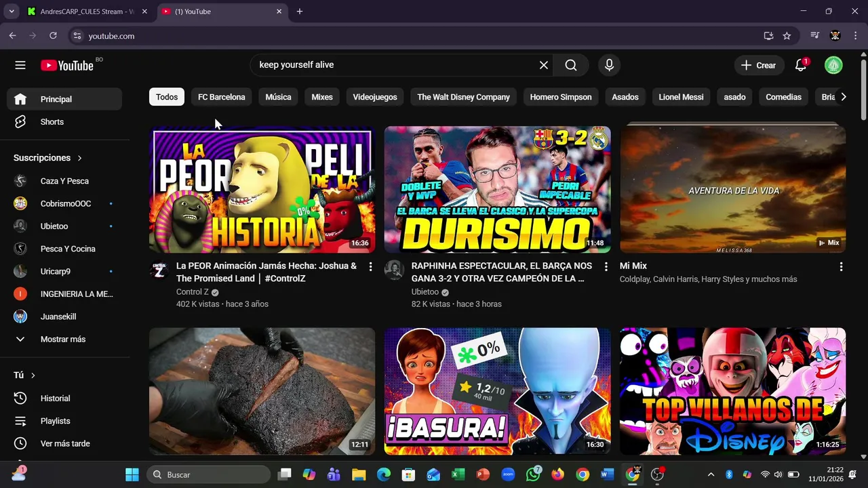Screen dimensions: 868x488
Task: Open Shorts in the sidebar
Action: point(65,122)
